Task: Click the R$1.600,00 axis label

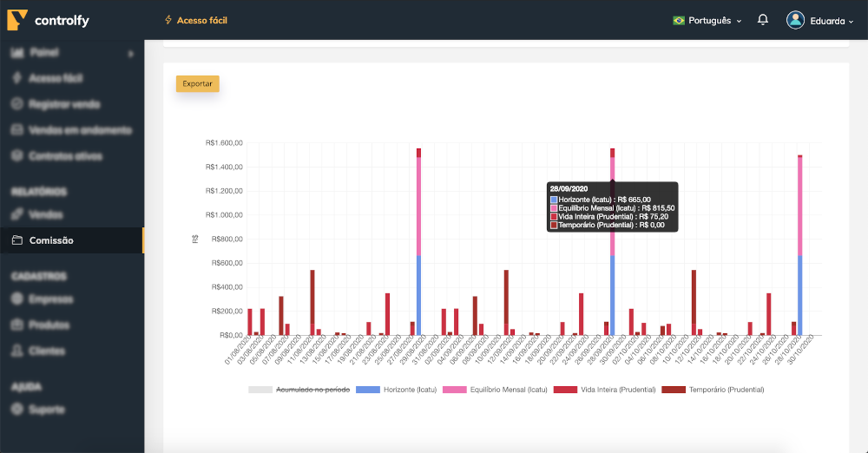Action: [x=224, y=143]
